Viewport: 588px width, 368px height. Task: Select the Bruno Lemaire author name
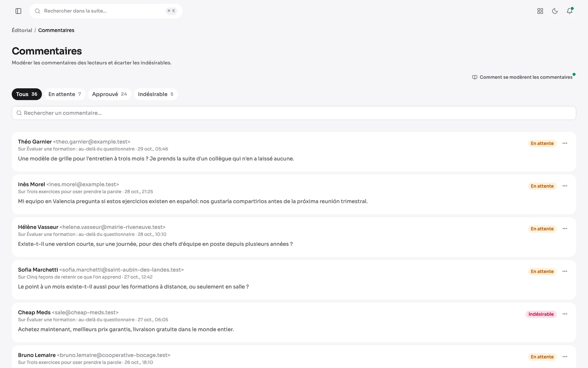point(37,355)
